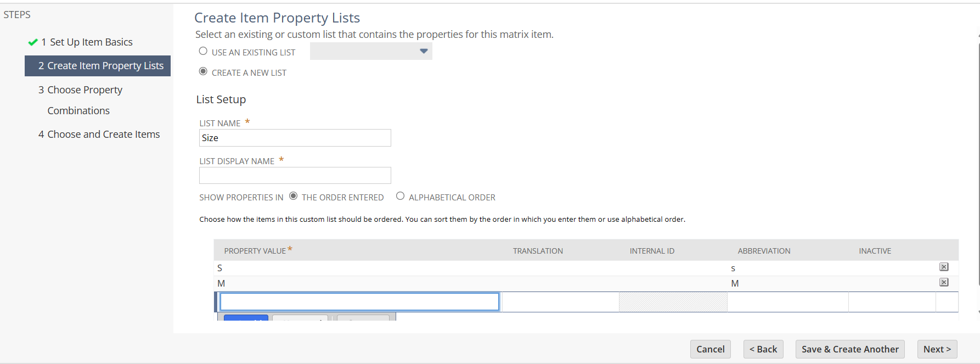Proceed with the Next > button
Viewport: 980px width, 364px height.
click(x=937, y=349)
